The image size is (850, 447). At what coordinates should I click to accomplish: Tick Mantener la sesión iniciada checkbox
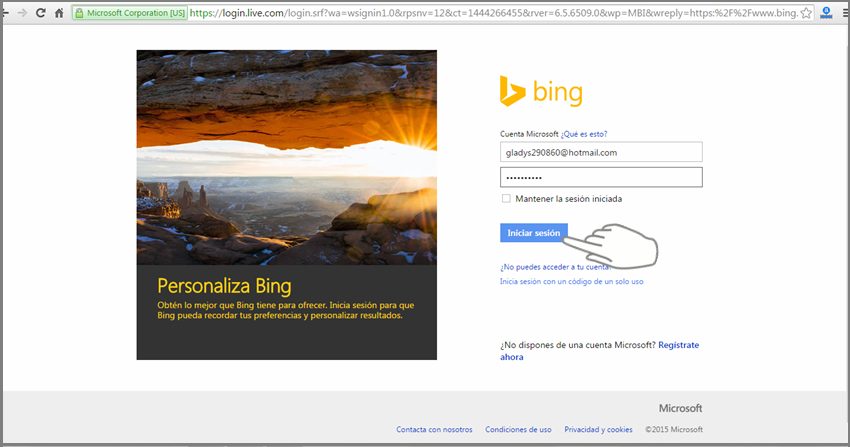click(x=506, y=198)
